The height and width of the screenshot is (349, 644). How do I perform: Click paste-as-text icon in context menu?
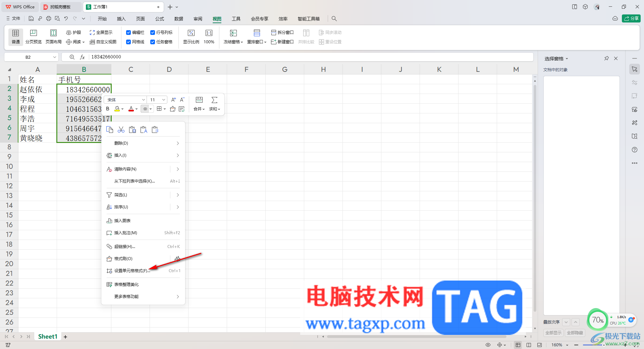coord(144,130)
